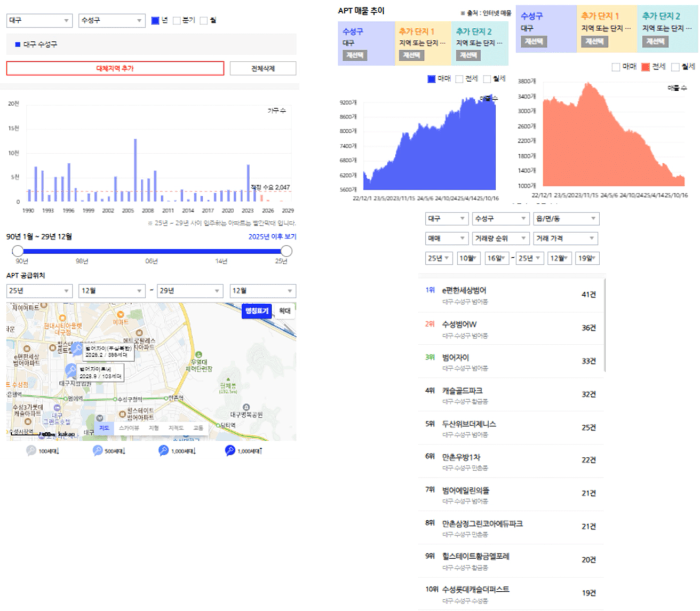Screen dimensions: 700x611
Task: Click the left handle of year range slider
Action: [x=18, y=251]
